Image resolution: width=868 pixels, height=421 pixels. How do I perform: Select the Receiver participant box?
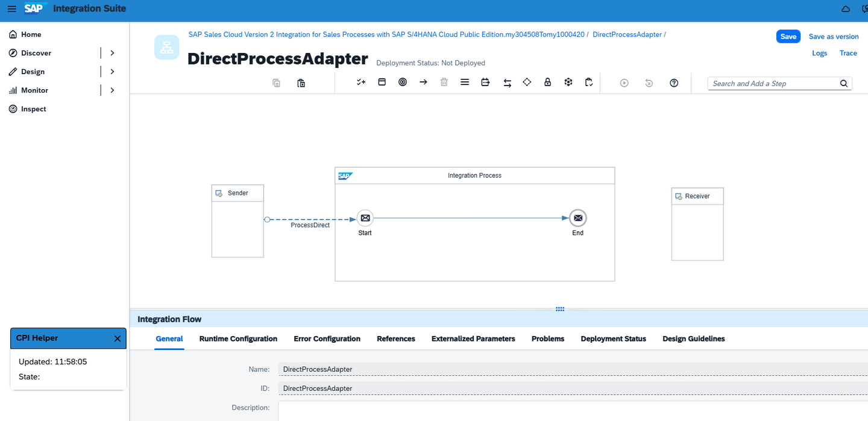coord(697,224)
